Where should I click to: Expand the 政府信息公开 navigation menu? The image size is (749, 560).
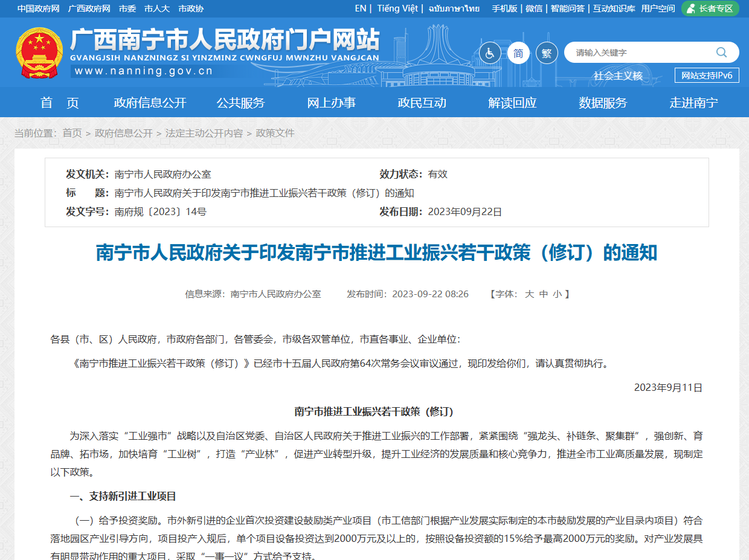pyautogui.click(x=149, y=103)
